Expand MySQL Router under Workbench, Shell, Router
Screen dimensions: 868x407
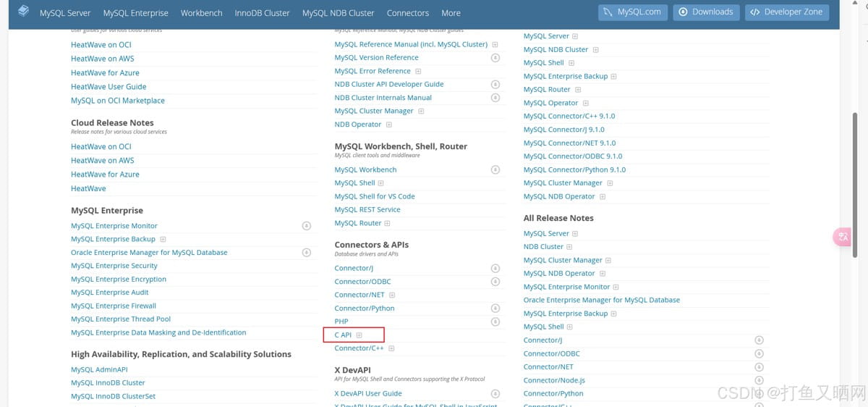[388, 223]
